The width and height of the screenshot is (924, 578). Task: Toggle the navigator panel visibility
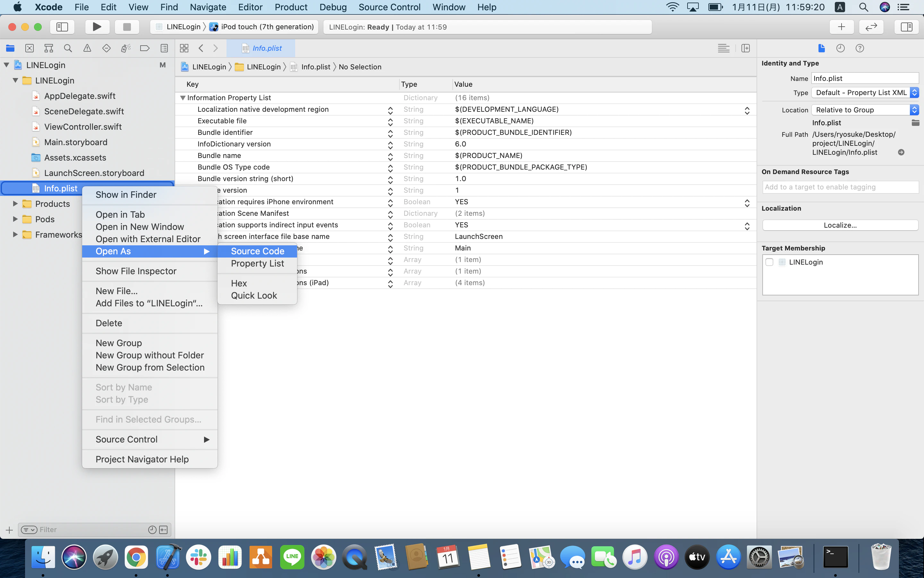[x=62, y=27]
